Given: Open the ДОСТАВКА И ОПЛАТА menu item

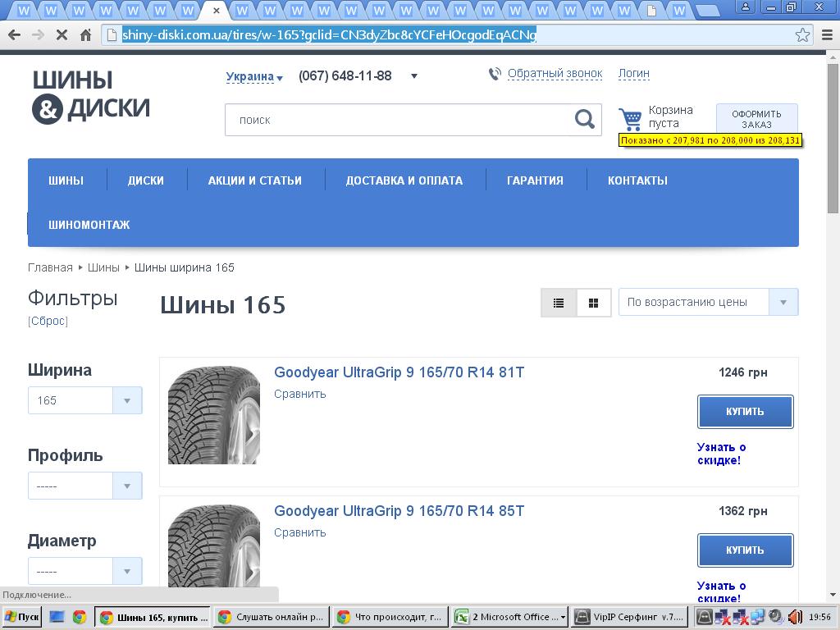Looking at the screenshot, I should 404,180.
